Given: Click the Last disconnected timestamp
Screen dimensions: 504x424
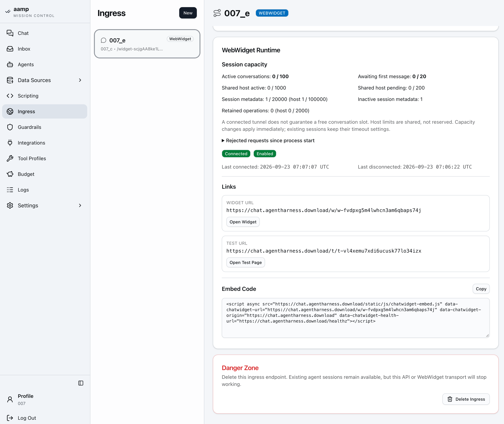Looking at the screenshot, I should click(437, 167).
